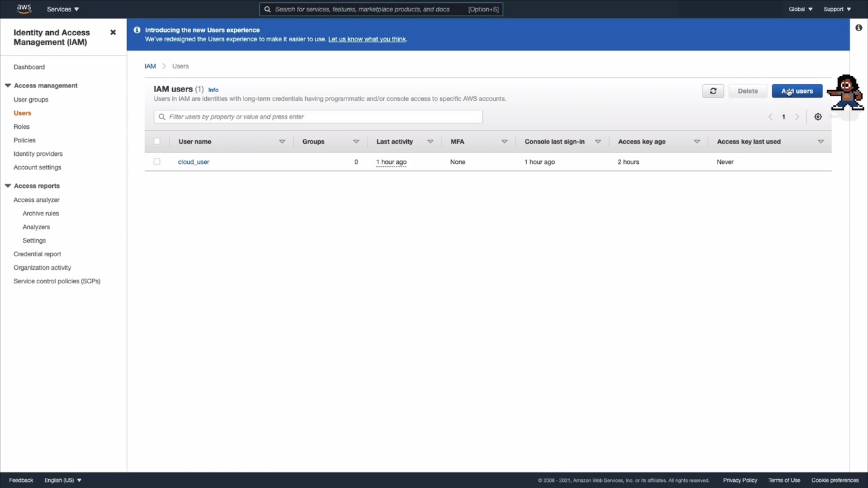Click the Delete button
Image resolution: width=868 pixels, height=488 pixels.
748,91
